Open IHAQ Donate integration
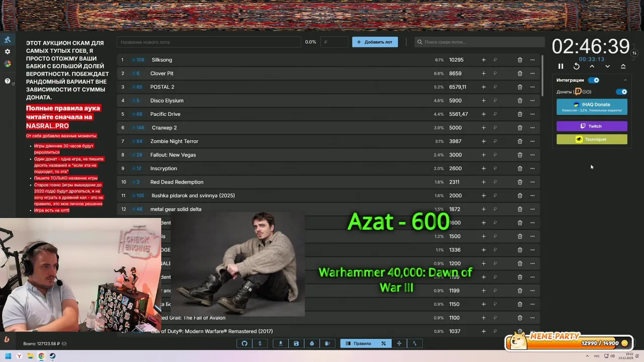644x362 pixels. [592, 107]
